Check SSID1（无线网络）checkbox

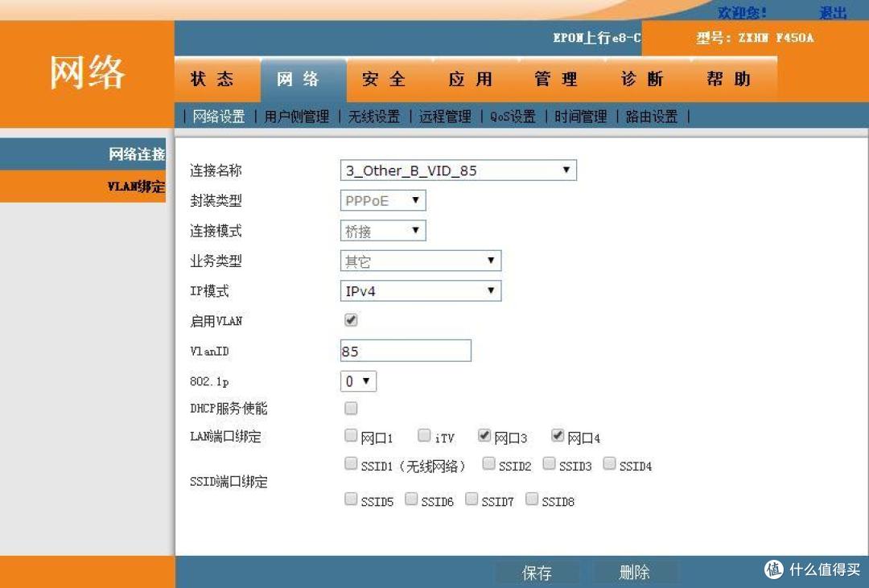(351, 463)
